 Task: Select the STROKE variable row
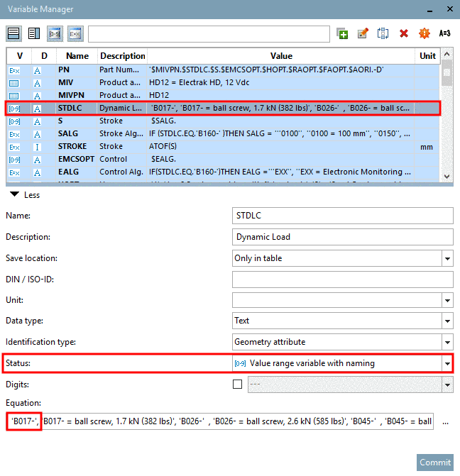point(223,147)
